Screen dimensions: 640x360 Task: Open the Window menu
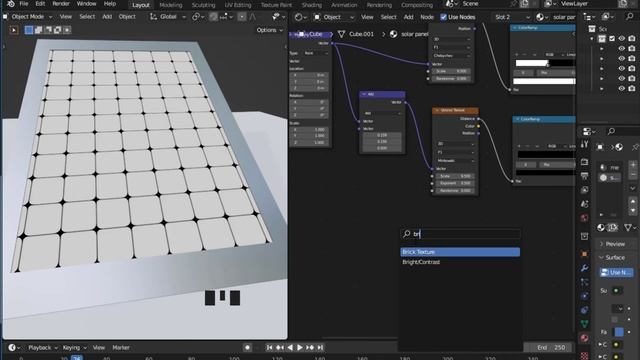click(x=87, y=4)
